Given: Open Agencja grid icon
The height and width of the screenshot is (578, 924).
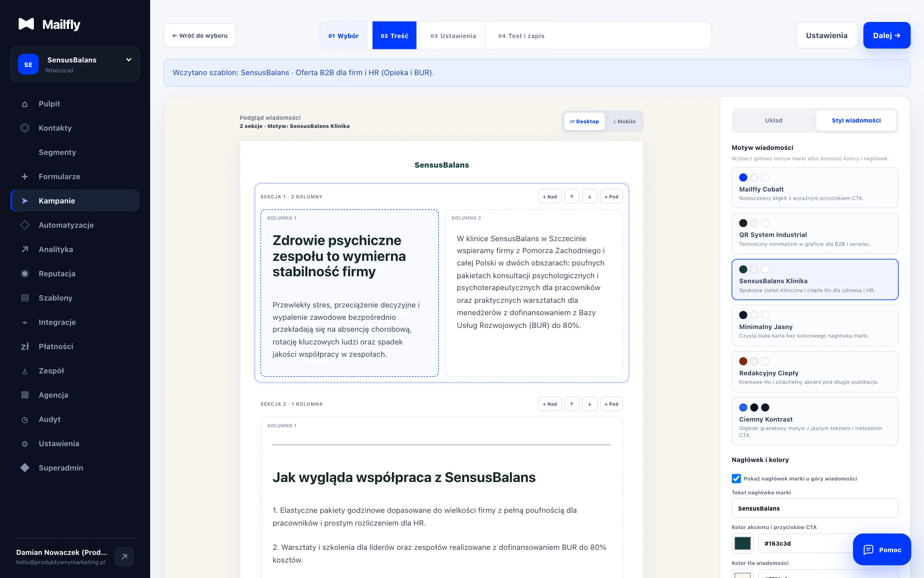Looking at the screenshot, I should 25,395.
